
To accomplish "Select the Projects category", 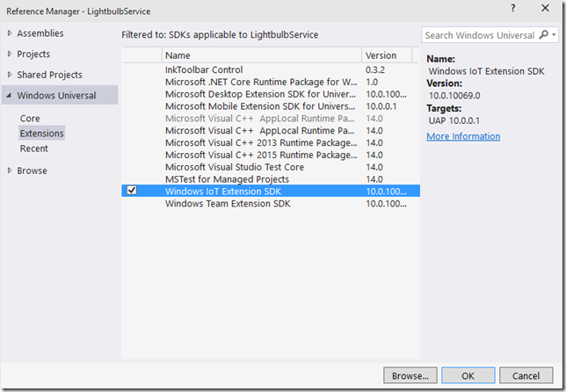I will coord(33,54).
